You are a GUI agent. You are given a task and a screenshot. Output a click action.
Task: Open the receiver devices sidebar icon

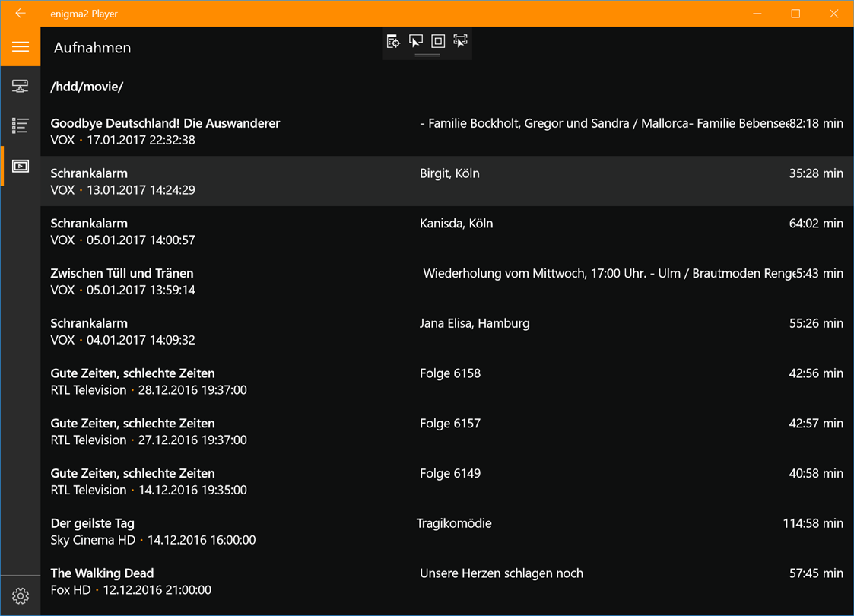[21, 86]
